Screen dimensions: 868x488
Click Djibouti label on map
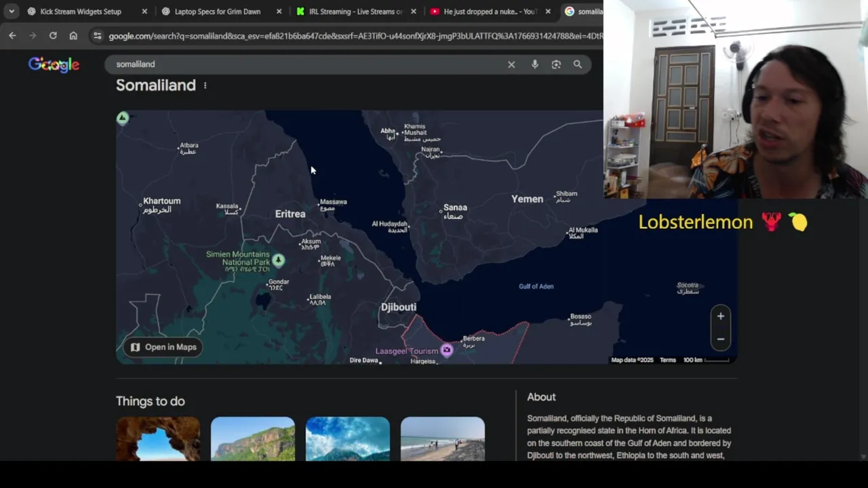pos(398,307)
